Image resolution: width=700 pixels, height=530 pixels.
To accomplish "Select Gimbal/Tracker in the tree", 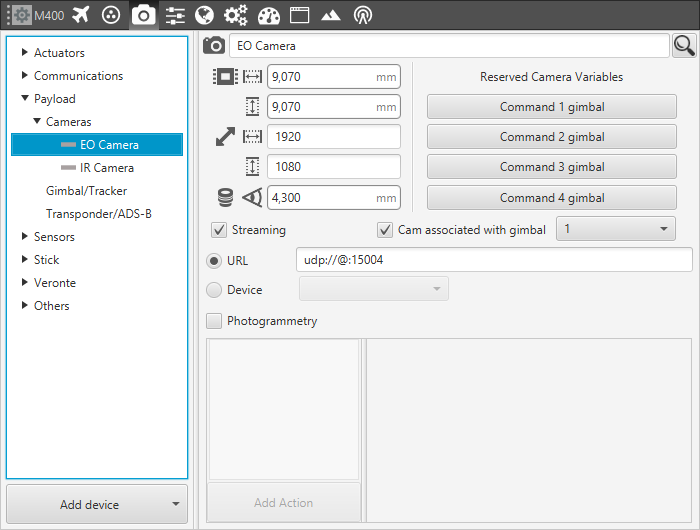I will pyautogui.click(x=86, y=191).
